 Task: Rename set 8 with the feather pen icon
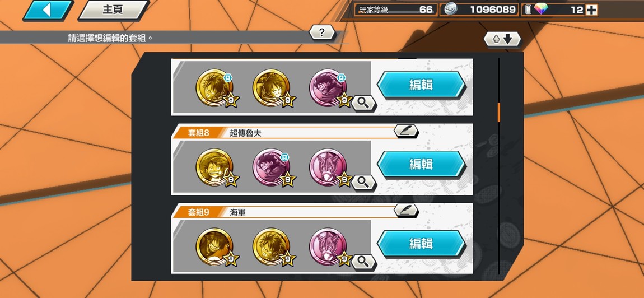pos(406,132)
